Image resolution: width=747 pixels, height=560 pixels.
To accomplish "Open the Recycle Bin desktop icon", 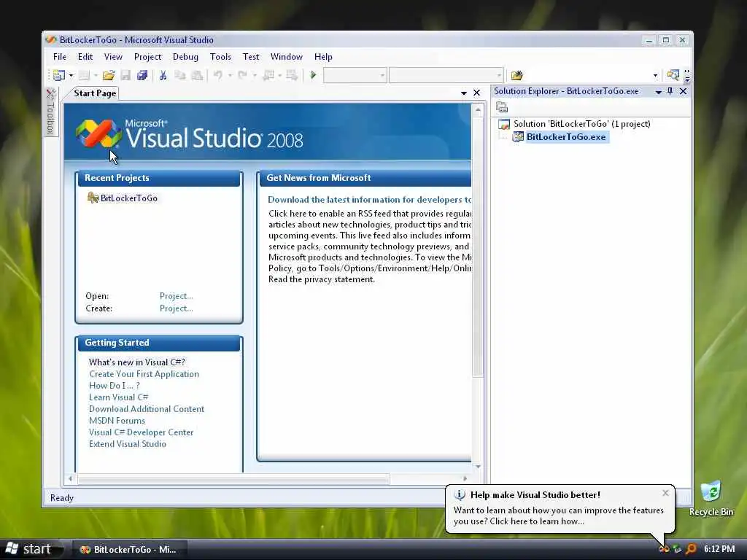I will click(711, 499).
